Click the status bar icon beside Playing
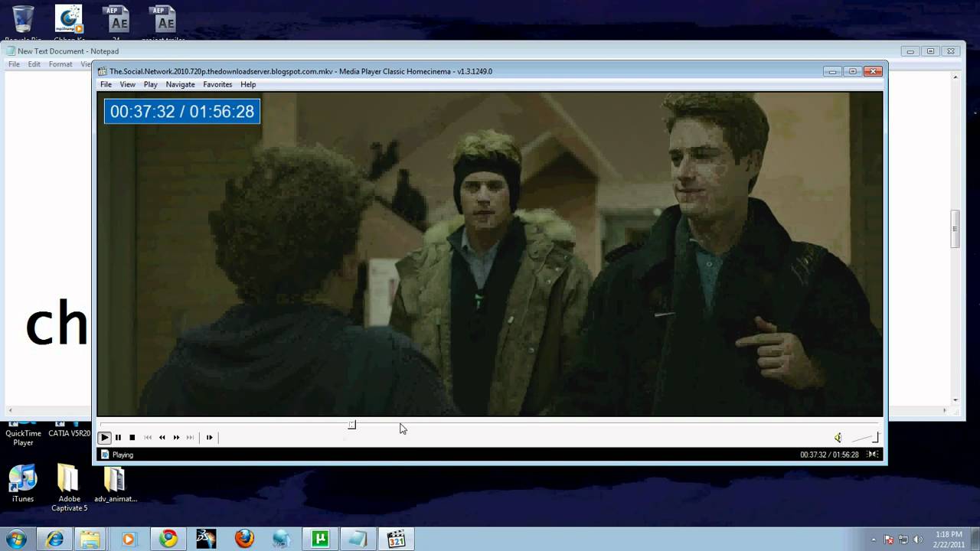 pos(105,455)
